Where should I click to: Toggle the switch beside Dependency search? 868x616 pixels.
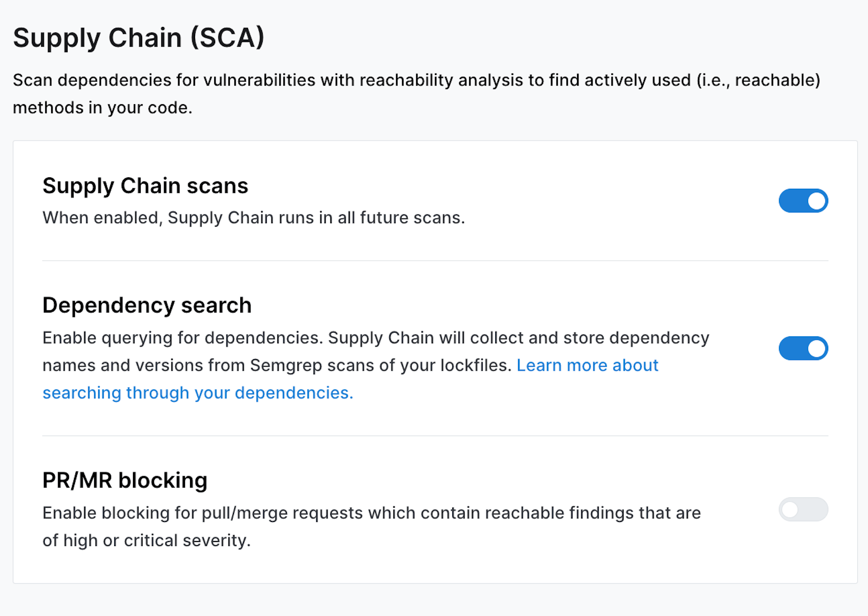(x=803, y=348)
